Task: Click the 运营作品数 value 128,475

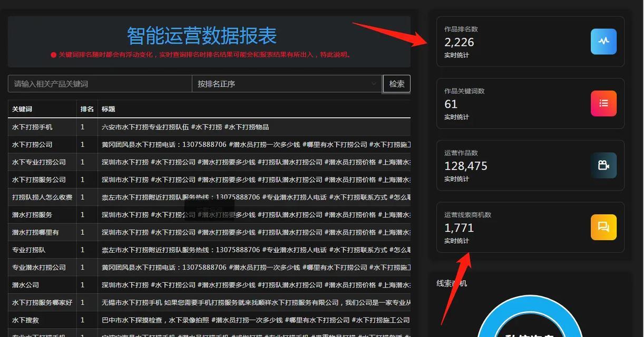Action: pyautogui.click(x=466, y=166)
